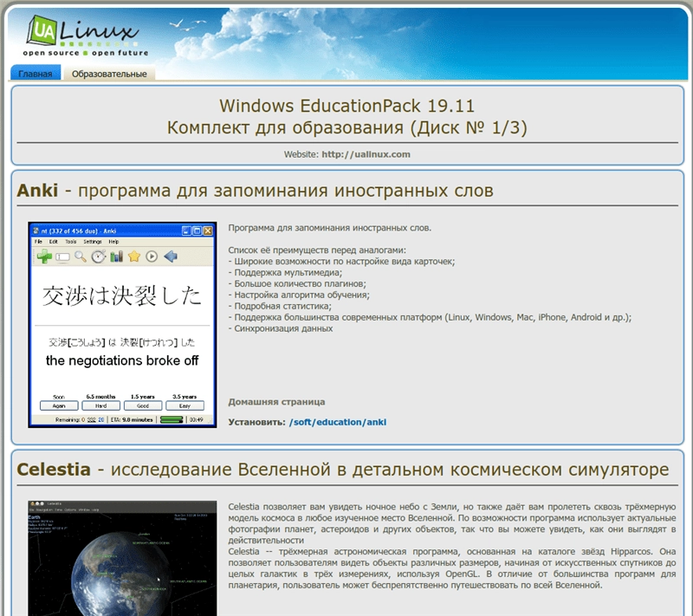Click the Again button in Anki screenshot

coord(59,405)
